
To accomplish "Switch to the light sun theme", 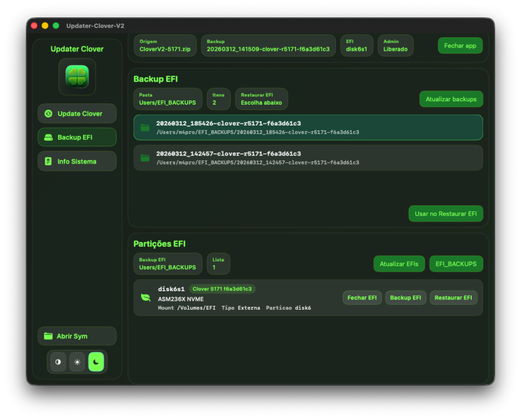I will point(77,362).
